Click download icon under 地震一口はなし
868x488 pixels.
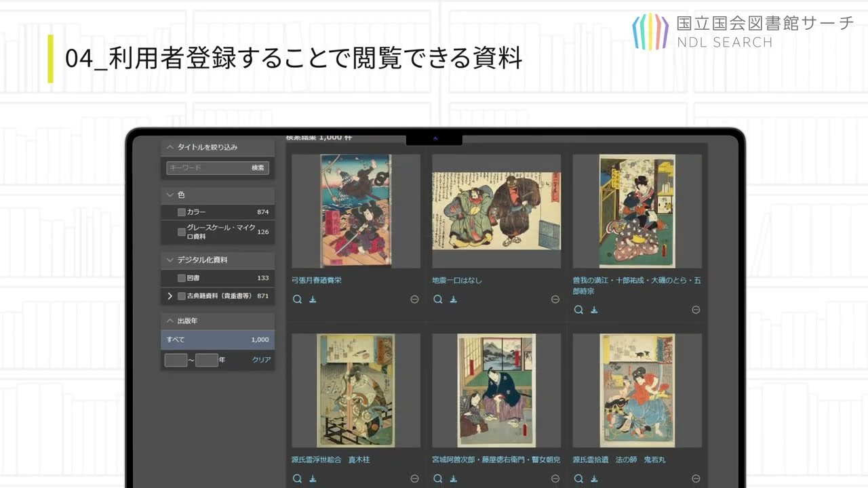[454, 300]
